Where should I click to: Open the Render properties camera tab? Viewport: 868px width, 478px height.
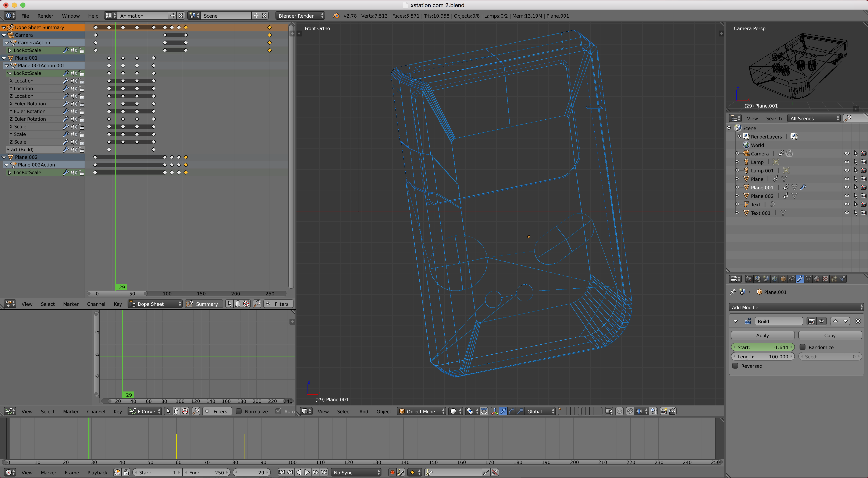pos(749,279)
